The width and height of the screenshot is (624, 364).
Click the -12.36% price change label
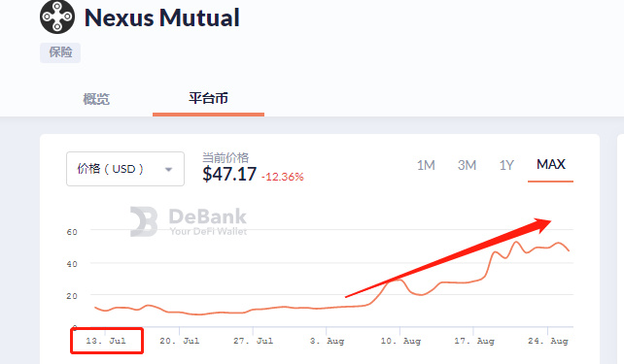[283, 177]
